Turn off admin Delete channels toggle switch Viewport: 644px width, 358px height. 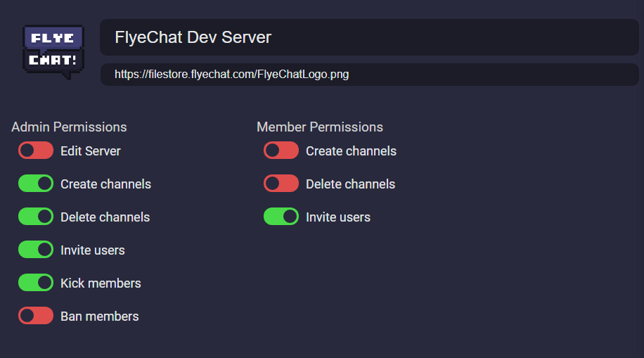(x=36, y=217)
